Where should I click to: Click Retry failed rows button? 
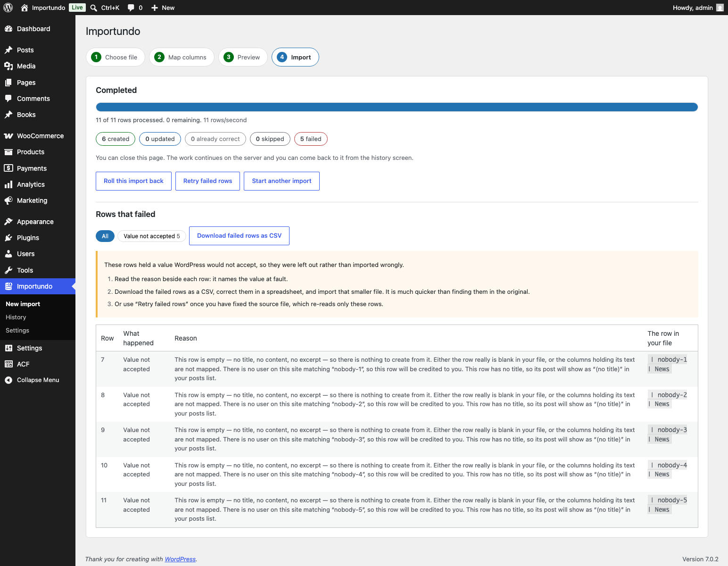(207, 181)
